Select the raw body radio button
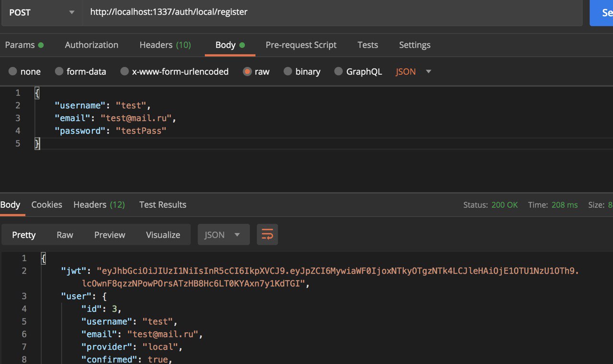Image resolution: width=613 pixels, height=364 pixels. (247, 71)
